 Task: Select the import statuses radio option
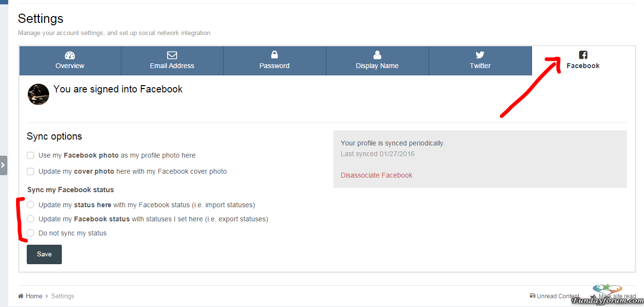click(x=30, y=205)
